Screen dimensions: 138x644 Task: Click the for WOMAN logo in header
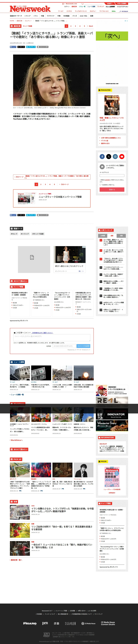pyautogui.click(x=123, y=11)
